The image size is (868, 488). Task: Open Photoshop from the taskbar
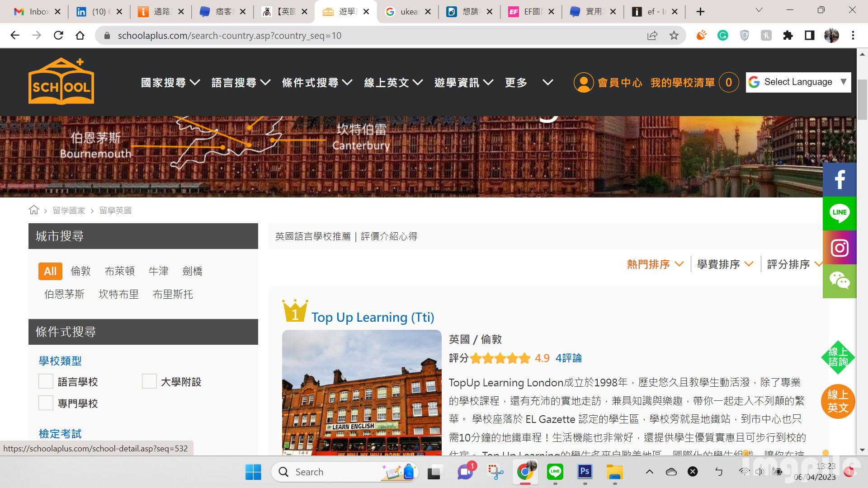coord(585,472)
